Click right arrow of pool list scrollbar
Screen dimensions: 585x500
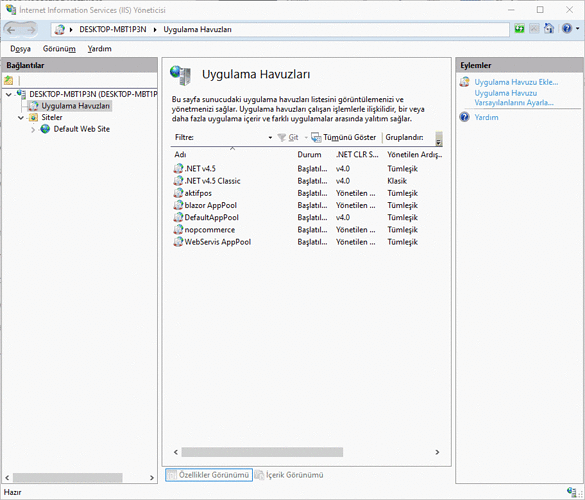tap(437, 452)
